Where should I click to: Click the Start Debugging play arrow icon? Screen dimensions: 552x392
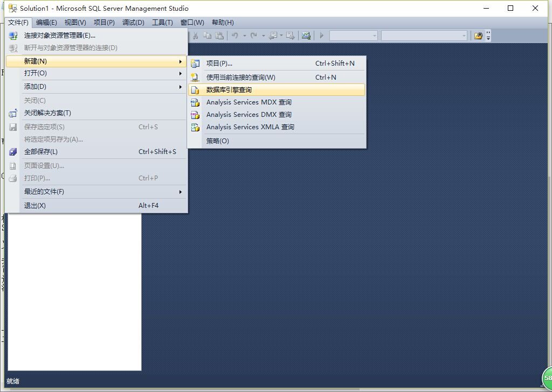point(321,36)
